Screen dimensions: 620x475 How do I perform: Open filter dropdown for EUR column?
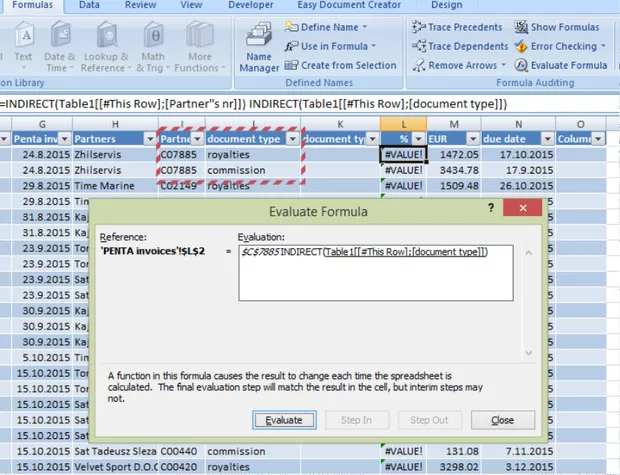[x=473, y=139]
